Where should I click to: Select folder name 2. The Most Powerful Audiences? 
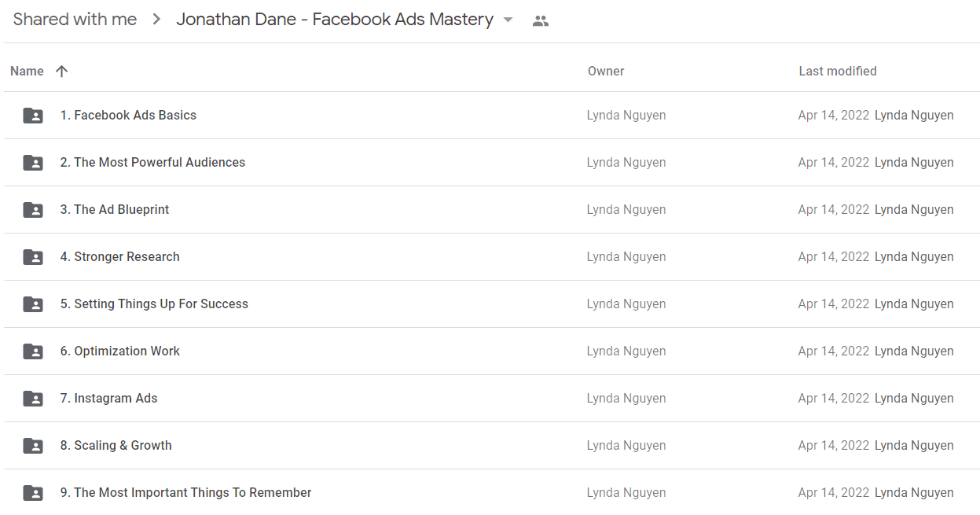pyautogui.click(x=152, y=162)
